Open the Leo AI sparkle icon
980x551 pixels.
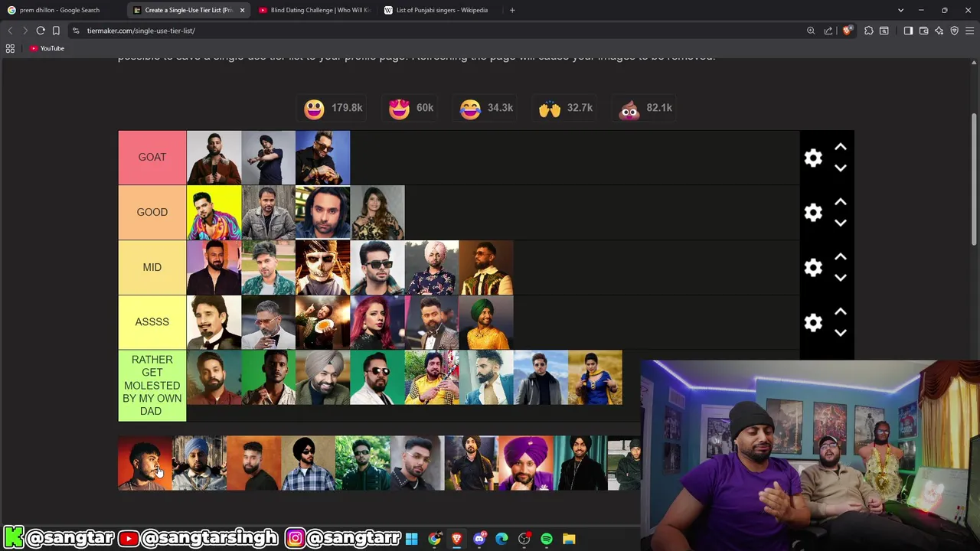[x=939, y=31]
